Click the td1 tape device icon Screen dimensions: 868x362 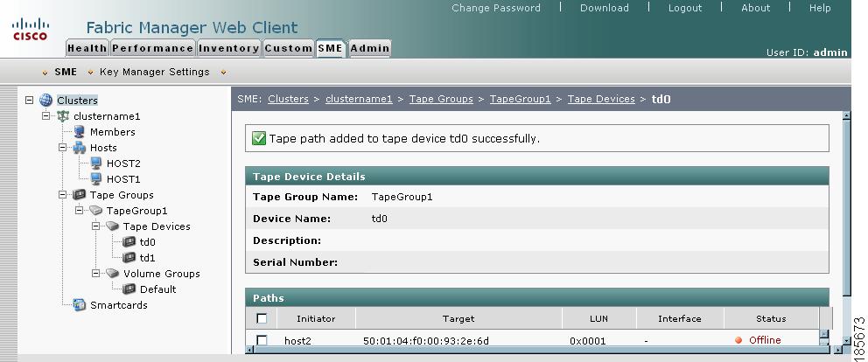coord(129,257)
